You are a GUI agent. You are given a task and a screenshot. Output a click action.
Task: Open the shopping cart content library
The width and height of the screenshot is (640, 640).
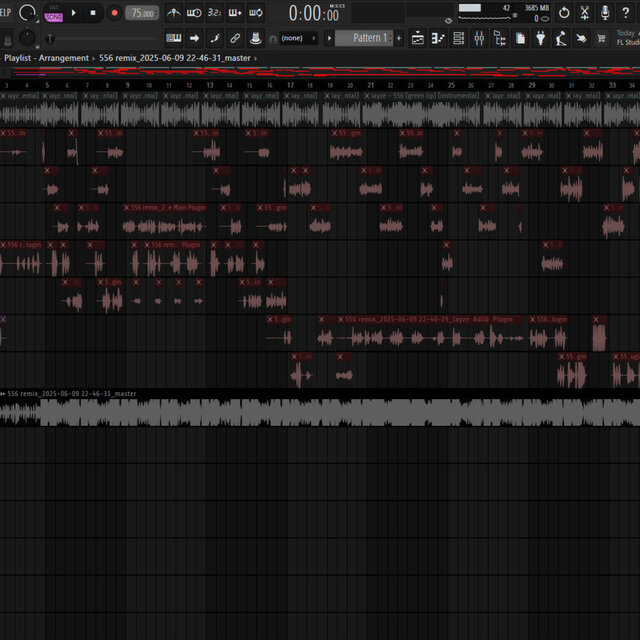[x=601, y=38]
